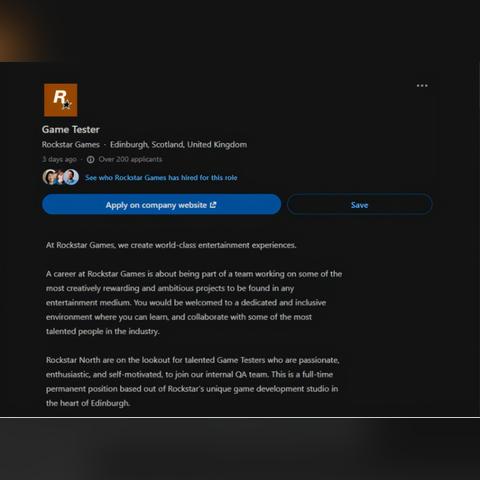
Task: Click the Game Tester job title
Action: pyautogui.click(x=71, y=129)
